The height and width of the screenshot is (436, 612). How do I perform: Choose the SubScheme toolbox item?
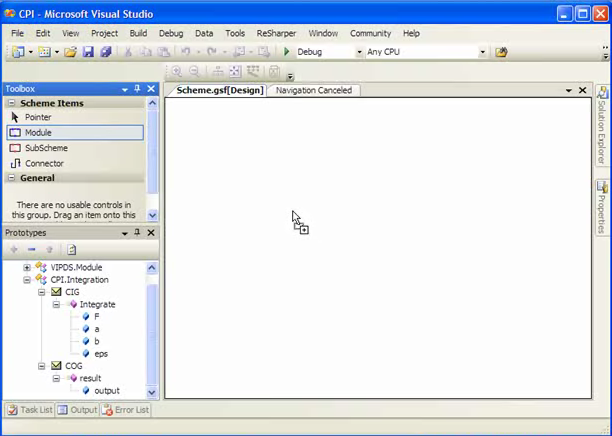point(45,148)
